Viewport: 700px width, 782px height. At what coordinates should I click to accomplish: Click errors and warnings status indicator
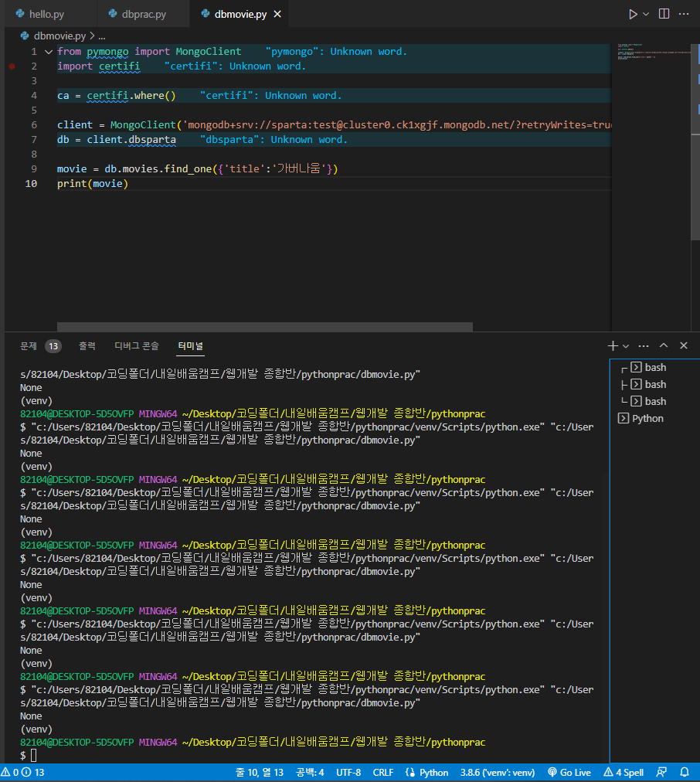point(23,773)
